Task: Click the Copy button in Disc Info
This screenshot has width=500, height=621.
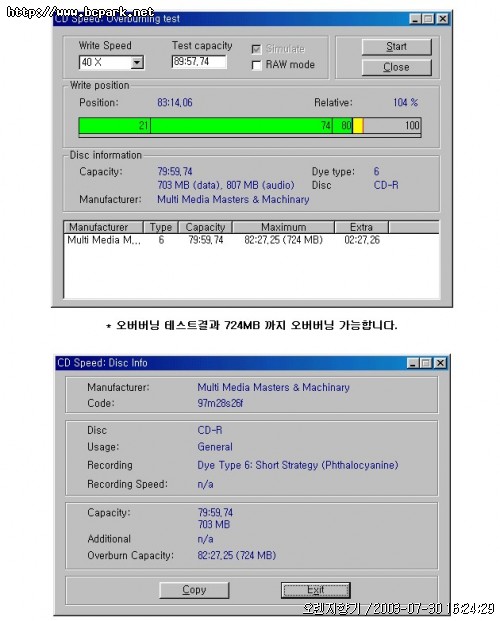Action: 194,590
